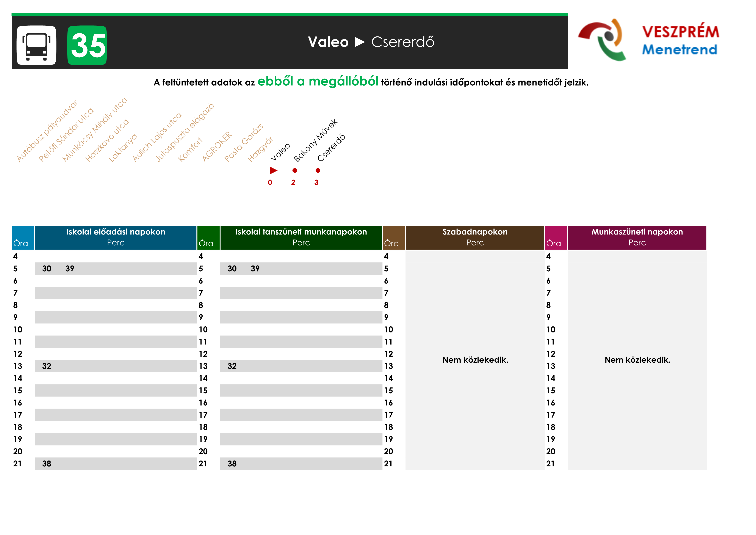Click the green 'ebből a megállóból' text
This screenshot has height=535, width=756.
(318, 81)
